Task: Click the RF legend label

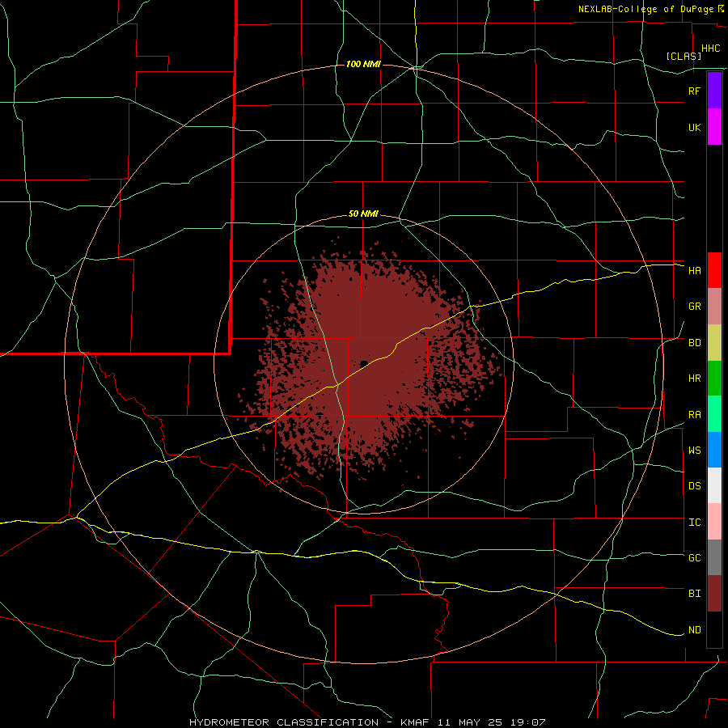Action: [694, 91]
